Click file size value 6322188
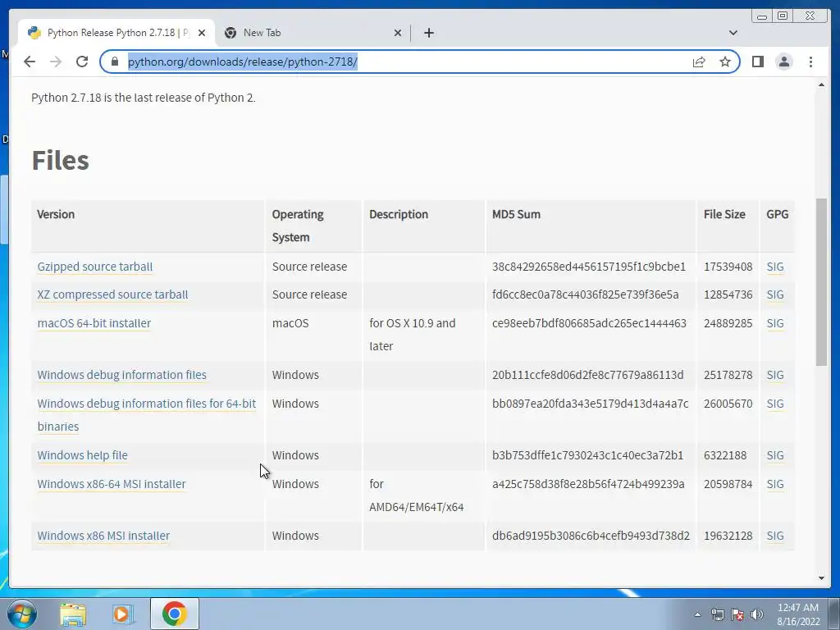Screen dimensions: 840x630 click(725, 455)
